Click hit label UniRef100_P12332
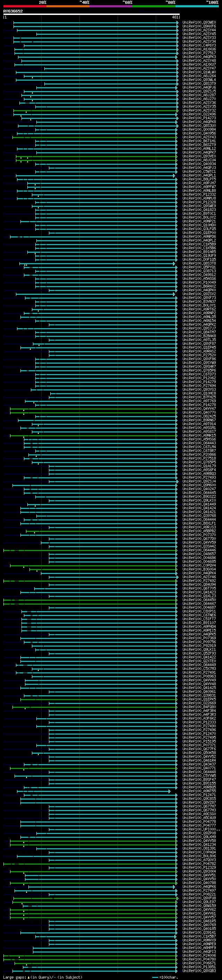 click(199, 194)
